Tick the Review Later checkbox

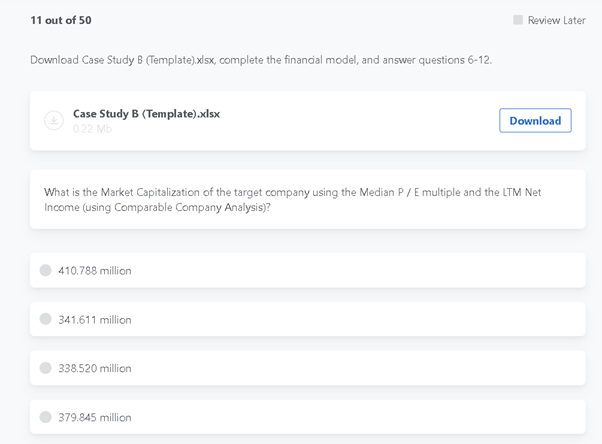tap(518, 20)
